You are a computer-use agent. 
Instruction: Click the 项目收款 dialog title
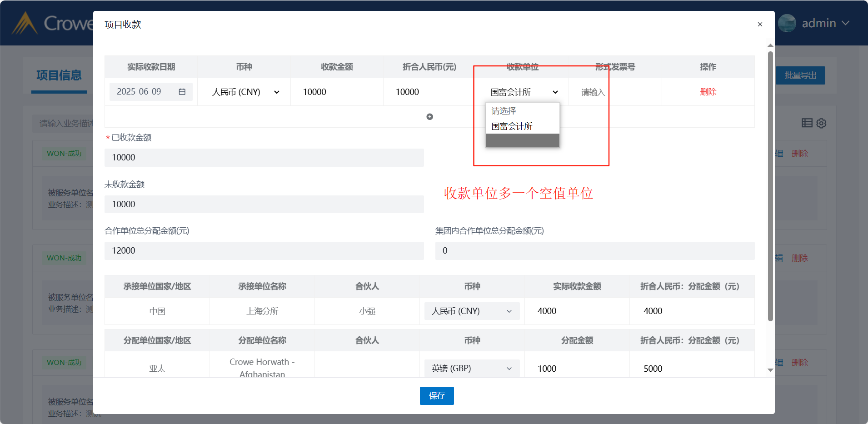tap(123, 25)
